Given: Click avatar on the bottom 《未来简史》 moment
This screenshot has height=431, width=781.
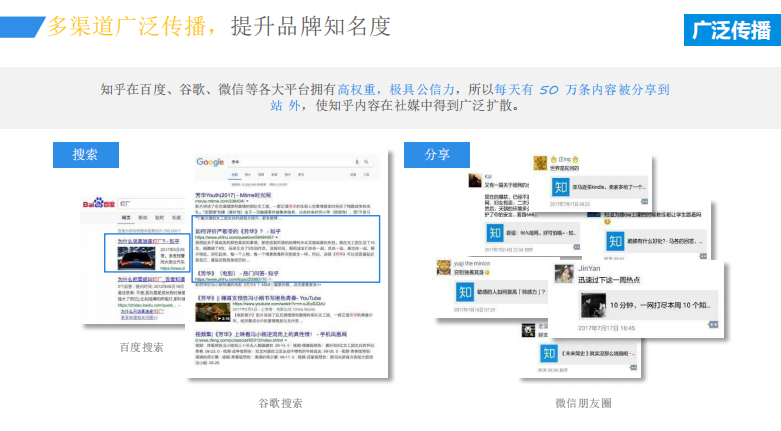Looking at the screenshot, I should (528, 330).
